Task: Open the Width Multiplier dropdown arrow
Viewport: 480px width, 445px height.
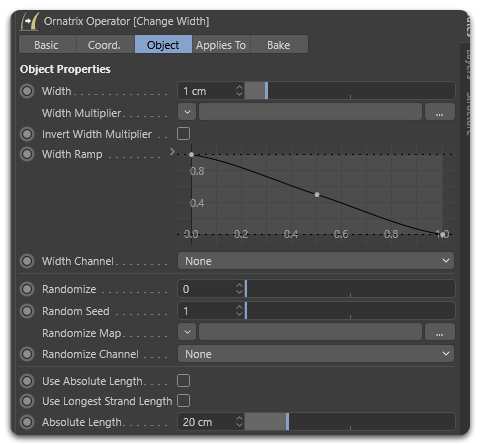Action: point(187,112)
